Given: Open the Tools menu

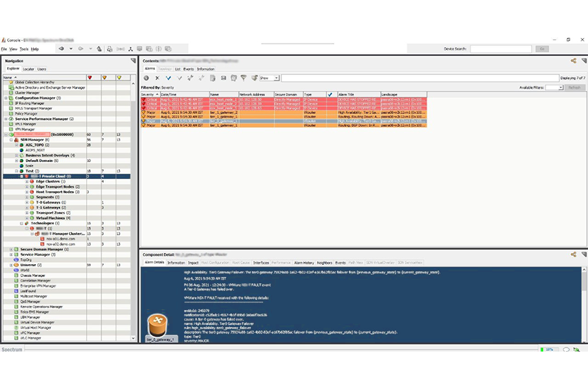Looking at the screenshot, I should [24, 49].
